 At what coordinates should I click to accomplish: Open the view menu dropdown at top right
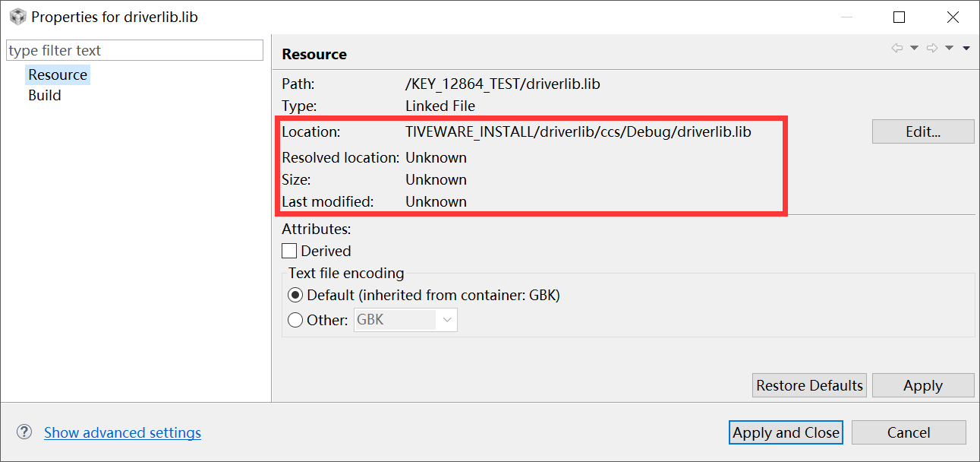965,47
